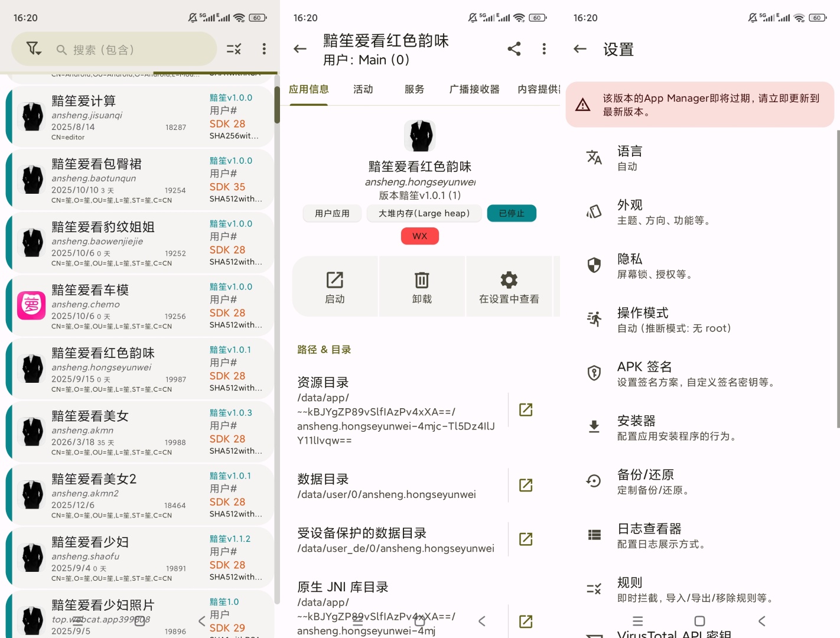
Task: Expand the 黯笙爱看少妇照片 entry chevron
Action: pyautogui.click(x=201, y=621)
